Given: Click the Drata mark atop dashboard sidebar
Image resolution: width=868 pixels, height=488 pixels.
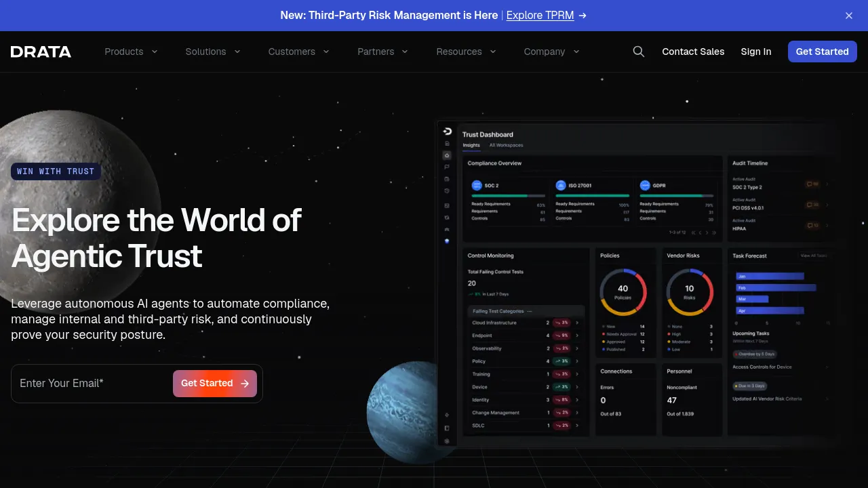Looking at the screenshot, I should click(x=447, y=131).
